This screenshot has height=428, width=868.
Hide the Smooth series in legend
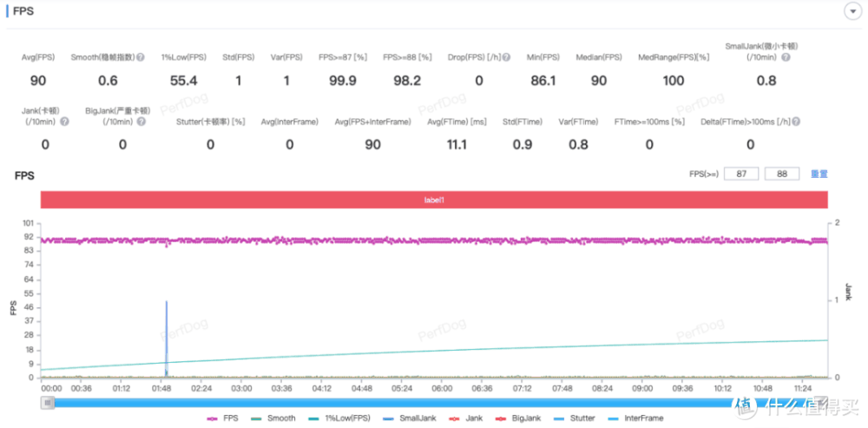click(x=273, y=418)
